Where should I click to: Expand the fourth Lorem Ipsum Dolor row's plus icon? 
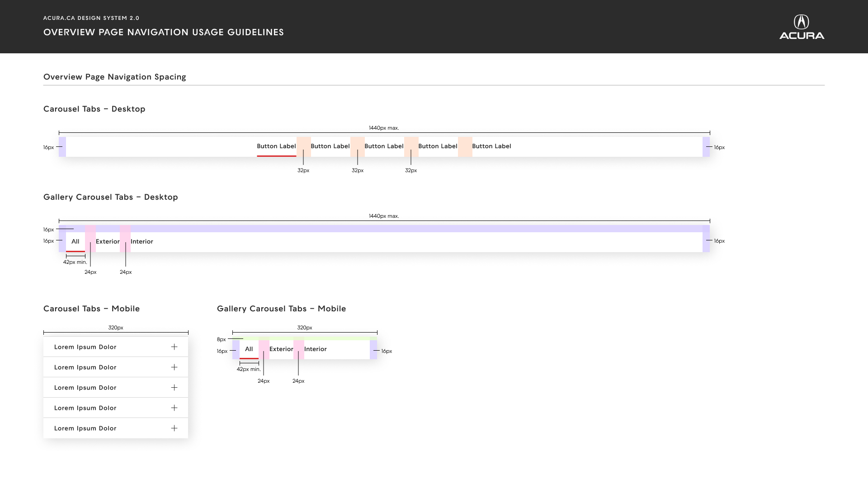click(x=174, y=408)
